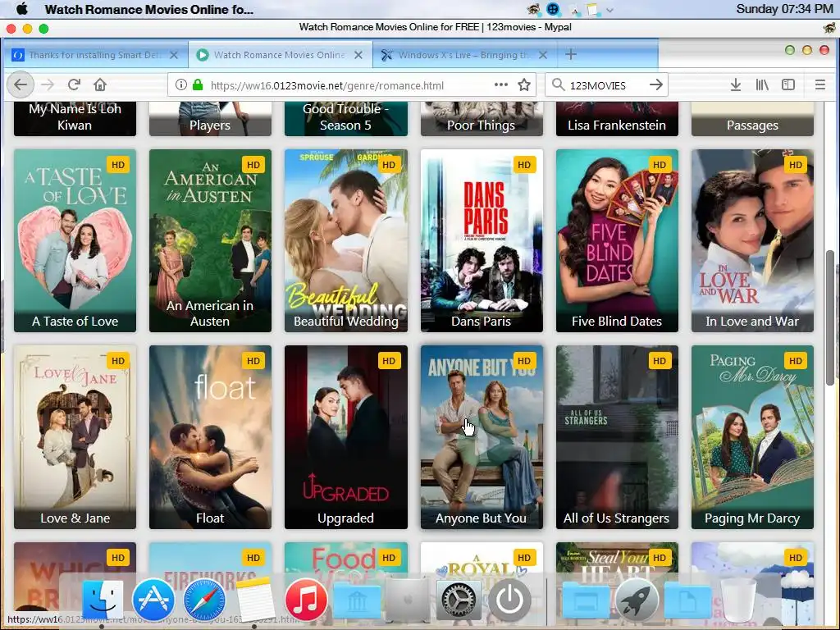This screenshot has height=630, width=840.
Task: Open the library building folder in dock
Action: (x=357, y=601)
